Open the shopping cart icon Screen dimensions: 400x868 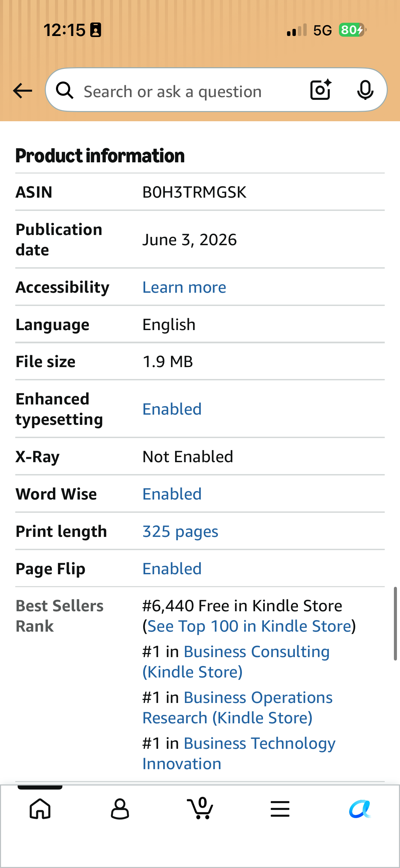tap(200, 808)
